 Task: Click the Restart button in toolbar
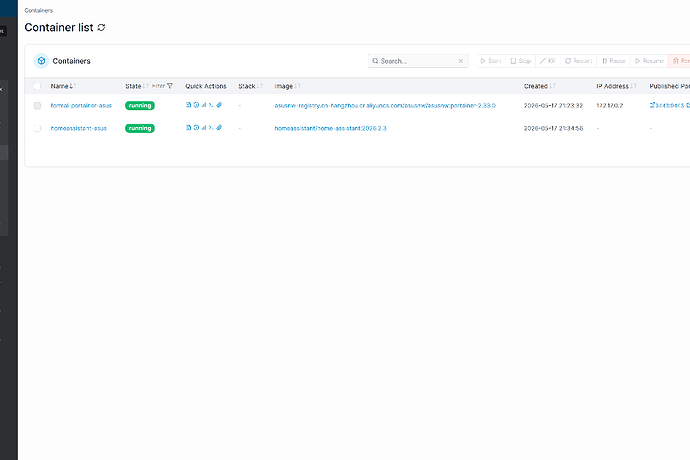tap(578, 61)
